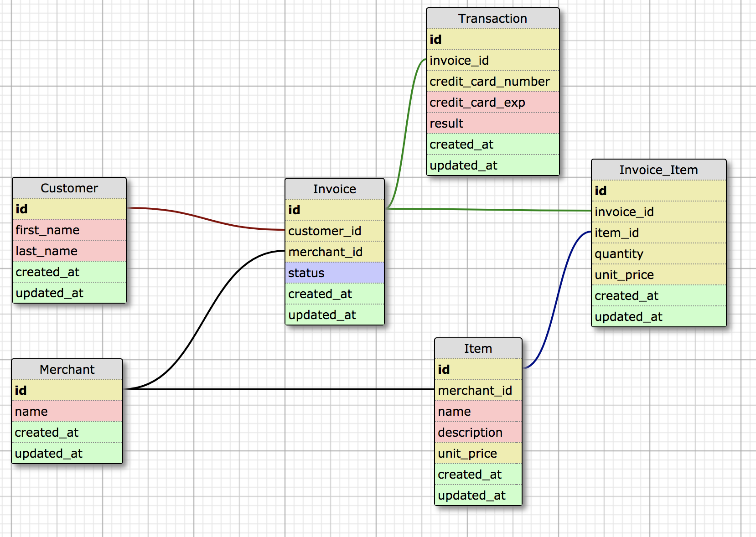Select invoice_id in Transaction table
Image resolution: width=756 pixels, height=537 pixels.
[x=492, y=61]
